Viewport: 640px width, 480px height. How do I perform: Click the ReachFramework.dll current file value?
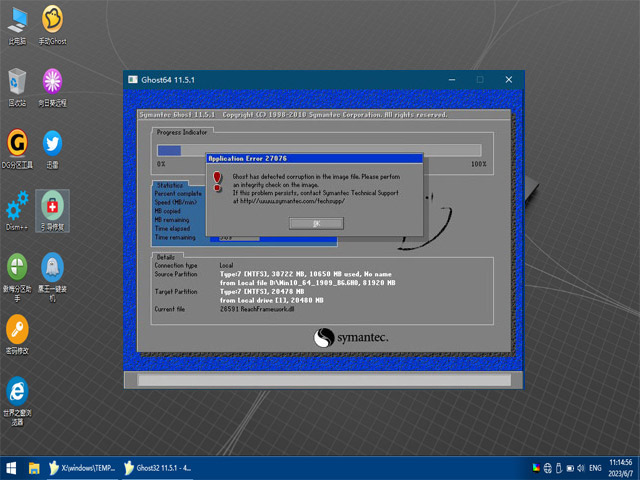(257, 309)
